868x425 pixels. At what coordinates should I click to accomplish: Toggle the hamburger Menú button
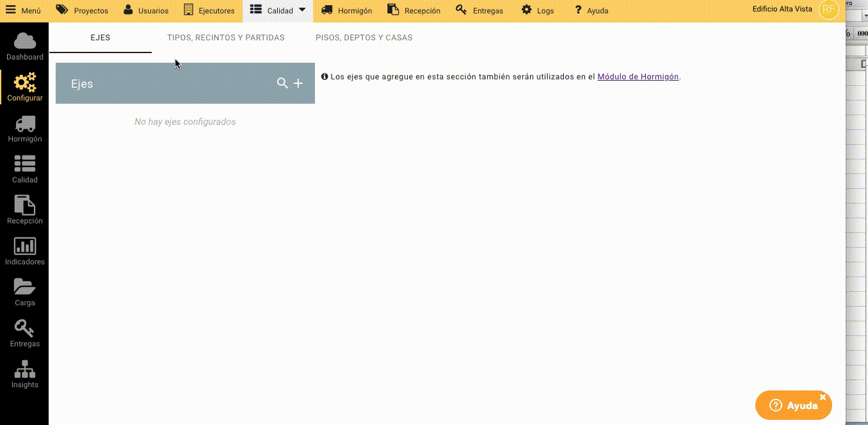click(x=23, y=10)
